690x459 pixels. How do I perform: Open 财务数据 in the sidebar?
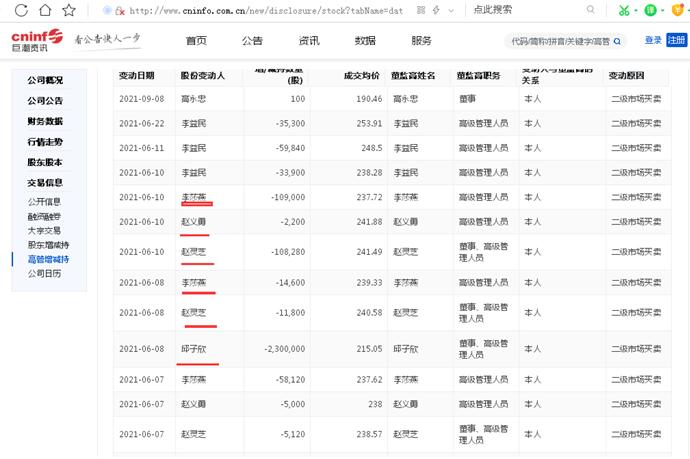click(45, 121)
